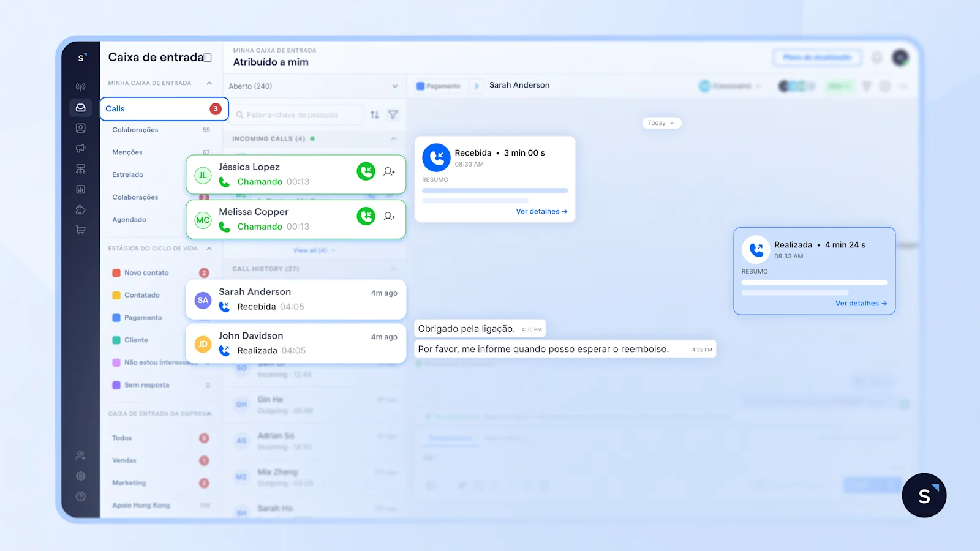Select the Sem resposta stage
Viewport: 980px width, 551px height.
pos(160,385)
